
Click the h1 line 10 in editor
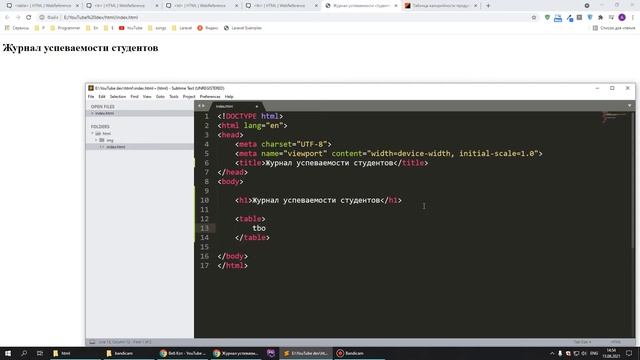318,200
